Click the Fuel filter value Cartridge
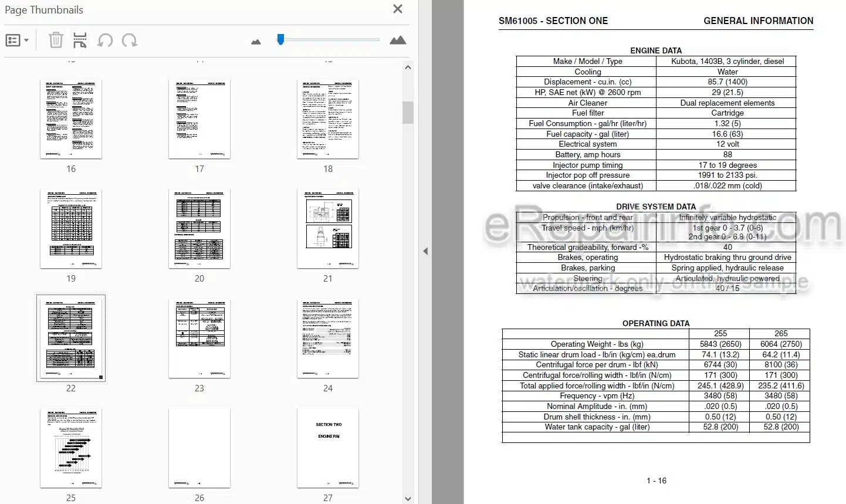This screenshot has height=504, width=846. tap(727, 113)
